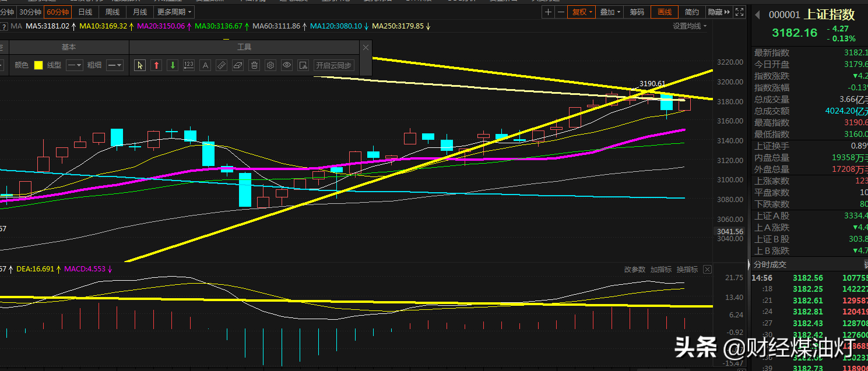868x371 pixels.
Task: Select the eraser drawing tool
Action: [x=238, y=65]
